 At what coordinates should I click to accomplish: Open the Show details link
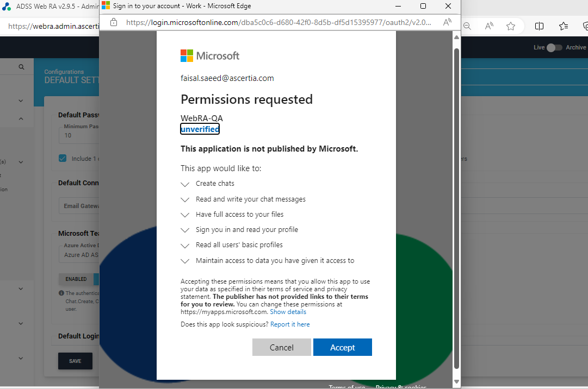(x=288, y=312)
